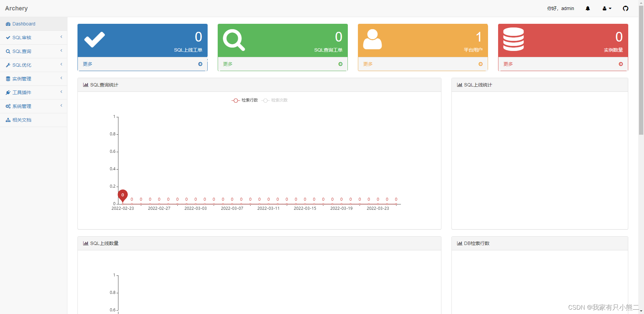
Task: Click the bar chart icon beside SQL查询统计
Action: [86, 85]
